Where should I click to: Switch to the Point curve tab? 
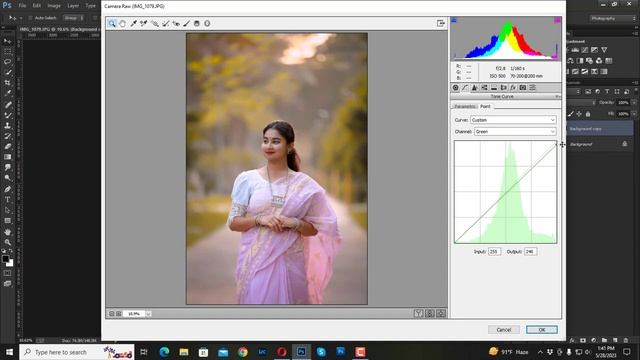(485, 106)
